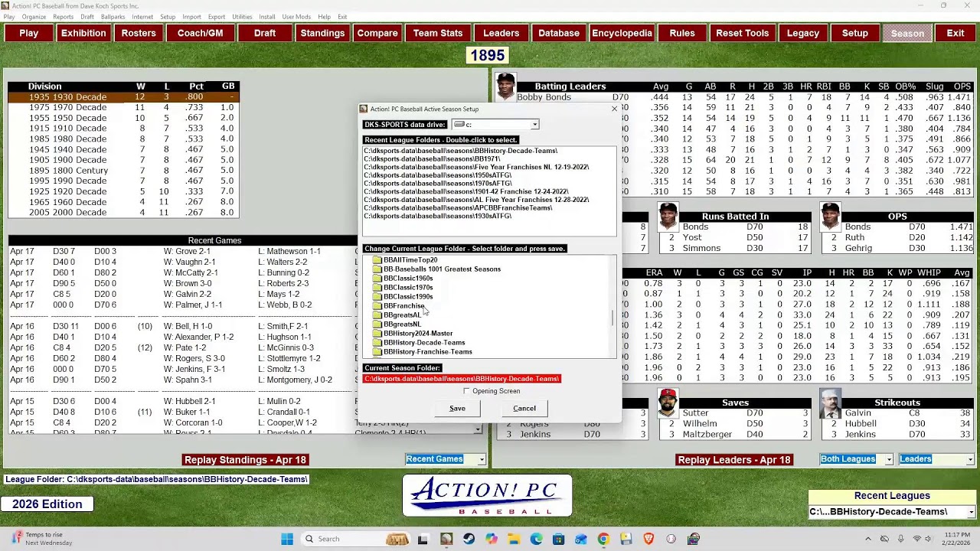
Task: Click the BBHistory2024-Master folder icon
Action: [x=377, y=334]
